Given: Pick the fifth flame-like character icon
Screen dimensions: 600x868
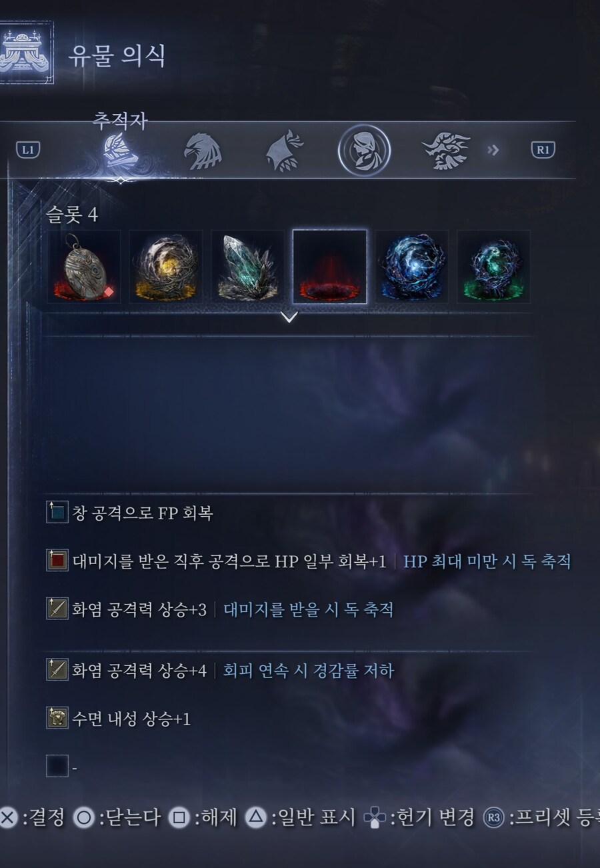Looking at the screenshot, I should (x=446, y=151).
